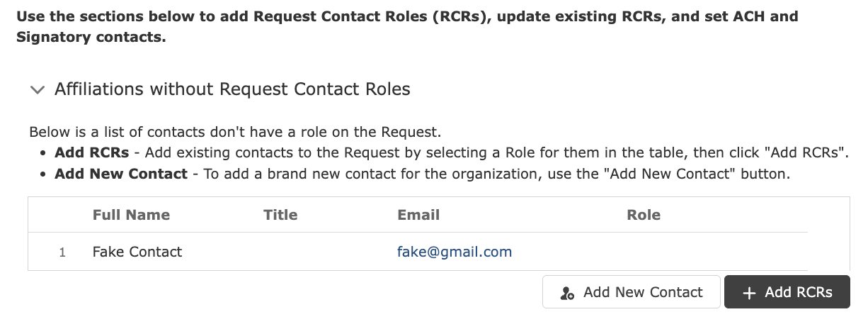Viewport: 868px width, 329px height.
Task: Collapse the Affiliations section chevron
Action: 37,90
